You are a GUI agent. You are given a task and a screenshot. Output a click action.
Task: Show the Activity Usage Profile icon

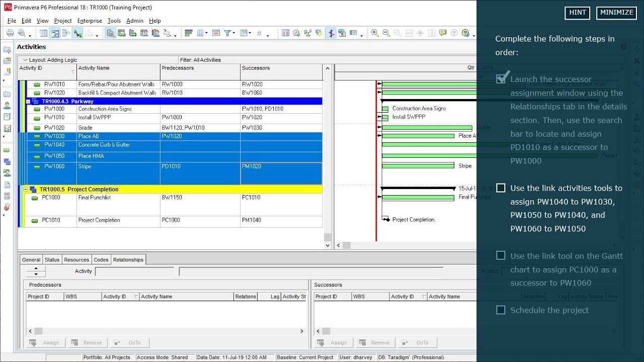[133, 33]
